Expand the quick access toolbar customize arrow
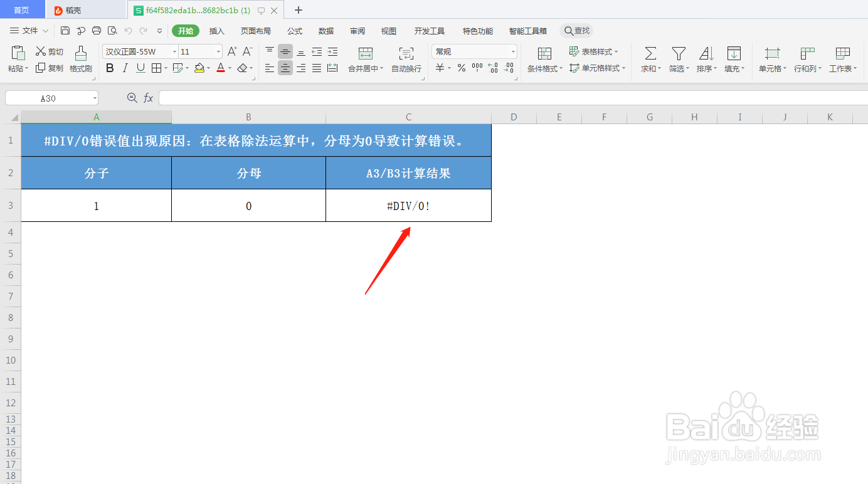This screenshot has height=484, width=868. pos(159,30)
